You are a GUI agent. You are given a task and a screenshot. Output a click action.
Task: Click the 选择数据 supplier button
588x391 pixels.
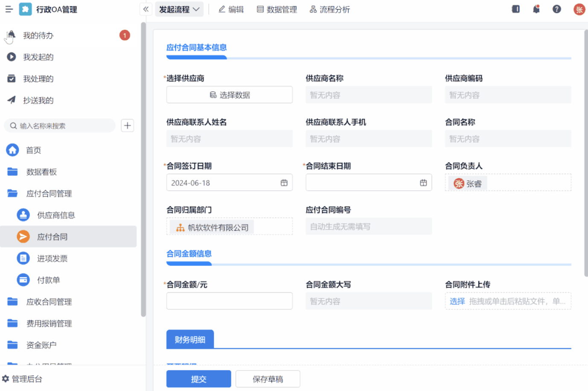[229, 95]
